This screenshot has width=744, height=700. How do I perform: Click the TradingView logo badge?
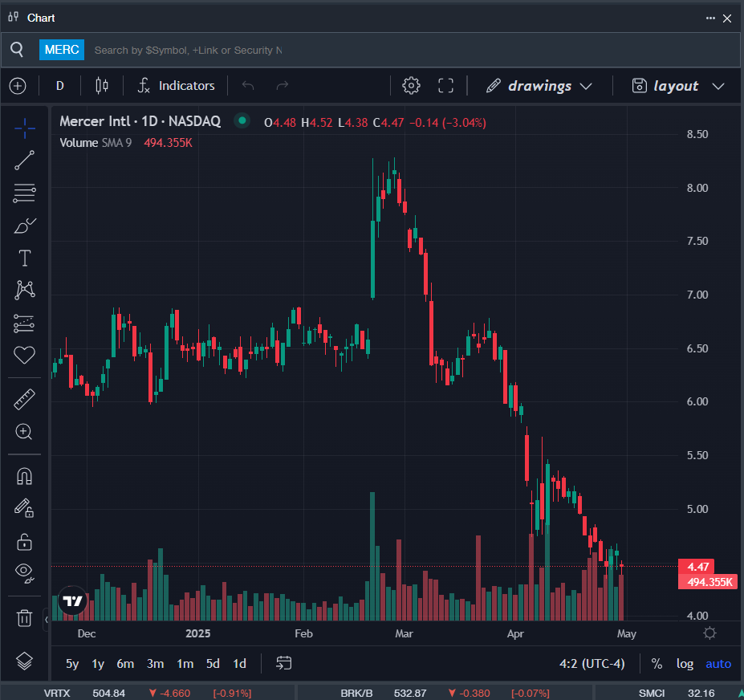click(x=72, y=600)
